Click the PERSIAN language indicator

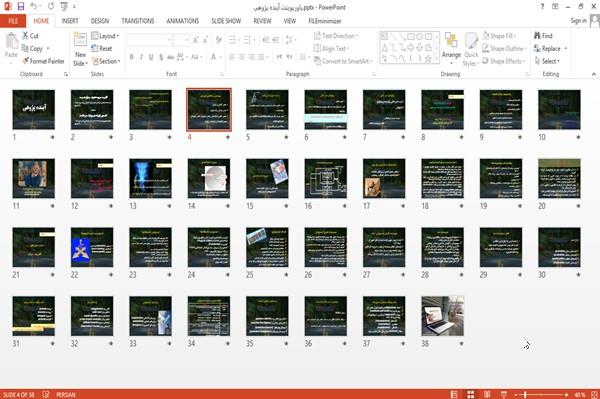pos(66,394)
